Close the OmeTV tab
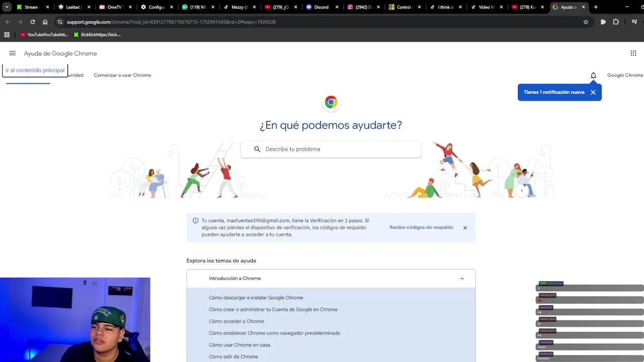This screenshot has height=362, width=644. (130, 7)
